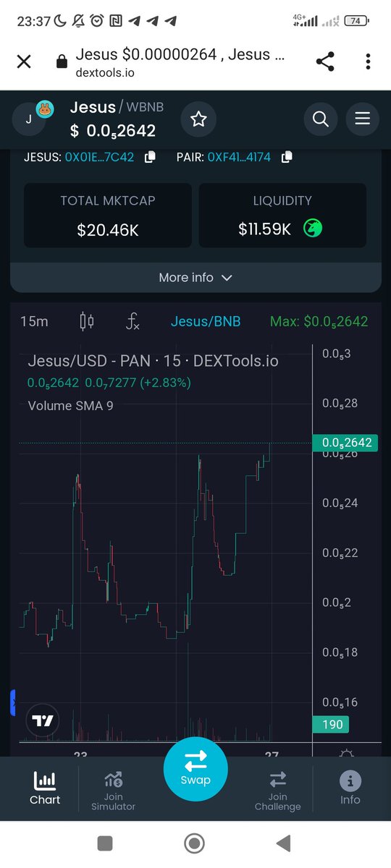The height and width of the screenshot is (868, 391).
Task: Open chart settings gear on axis
Action: pyautogui.click(x=347, y=752)
